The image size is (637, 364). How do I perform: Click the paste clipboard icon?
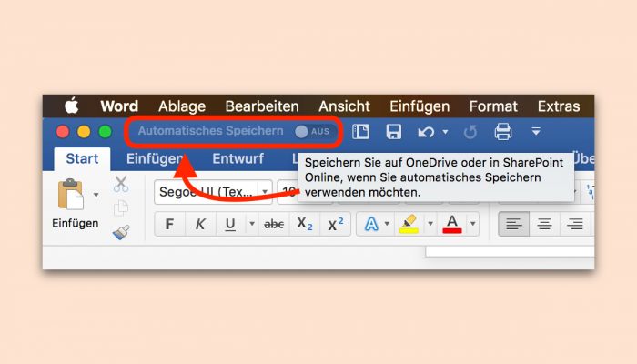pyautogui.click(x=71, y=194)
